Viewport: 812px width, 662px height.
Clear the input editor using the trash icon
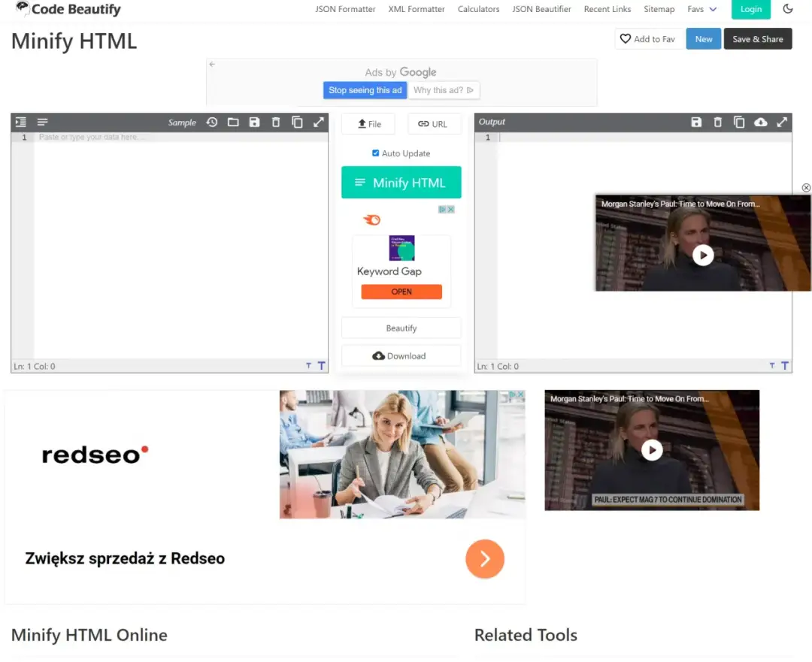pyautogui.click(x=277, y=122)
